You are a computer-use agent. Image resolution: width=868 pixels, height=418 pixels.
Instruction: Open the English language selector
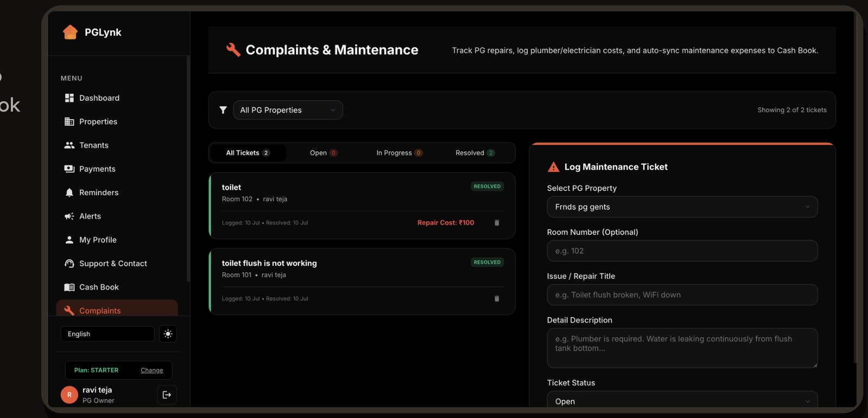tap(107, 334)
